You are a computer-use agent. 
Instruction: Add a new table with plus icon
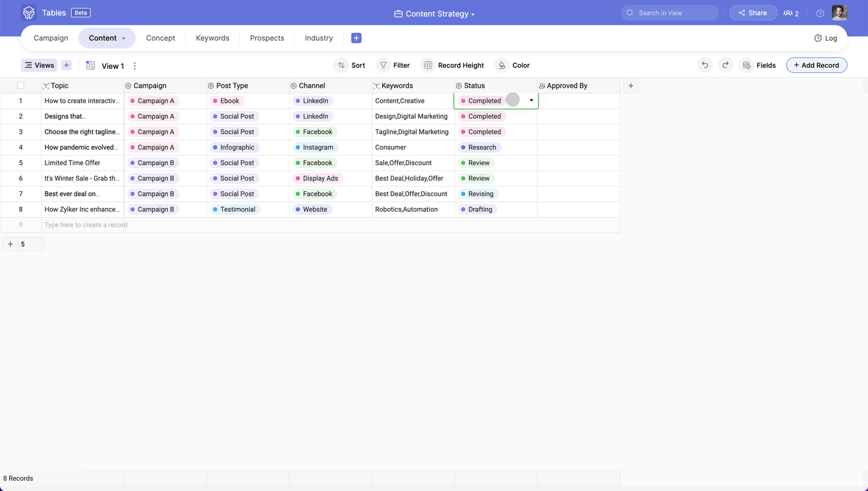click(x=356, y=38)
